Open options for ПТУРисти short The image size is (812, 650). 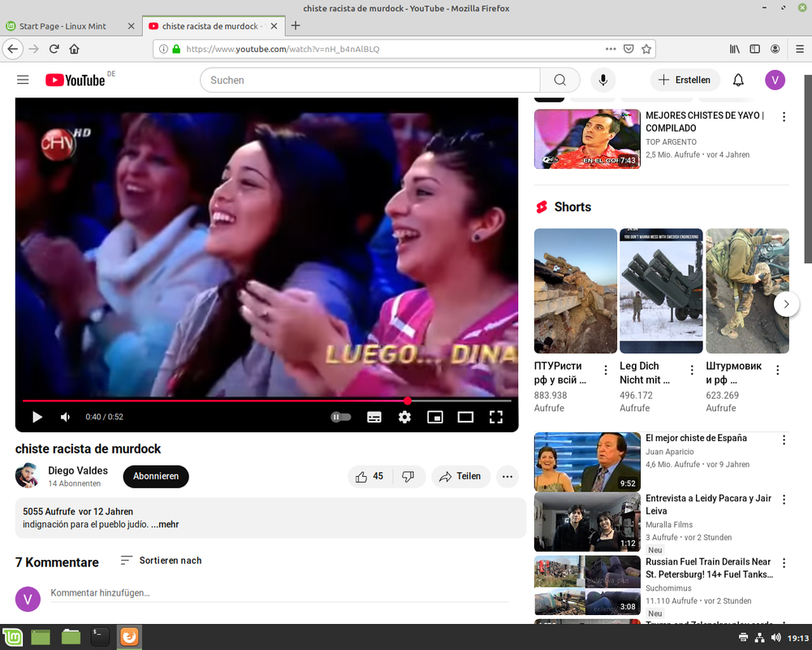click(x=606, y=370)
